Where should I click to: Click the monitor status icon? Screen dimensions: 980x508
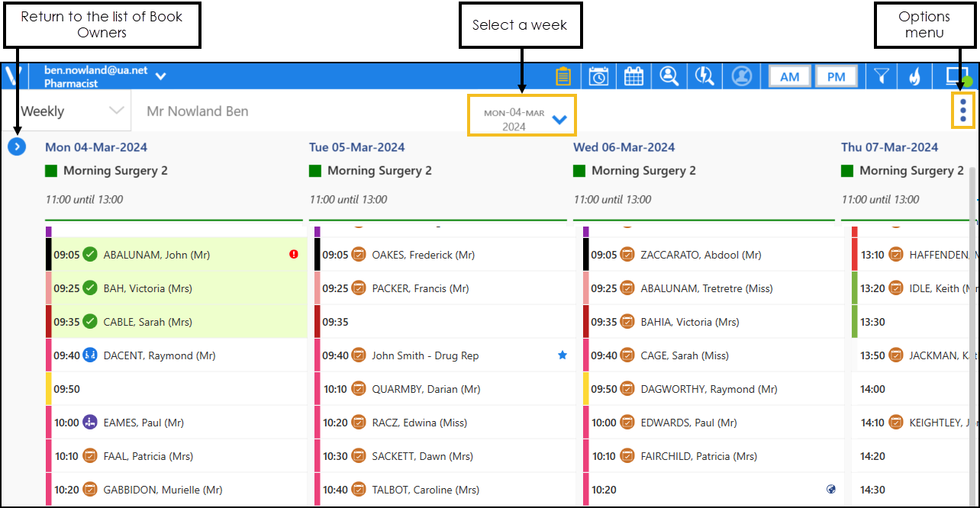point(957,76)
